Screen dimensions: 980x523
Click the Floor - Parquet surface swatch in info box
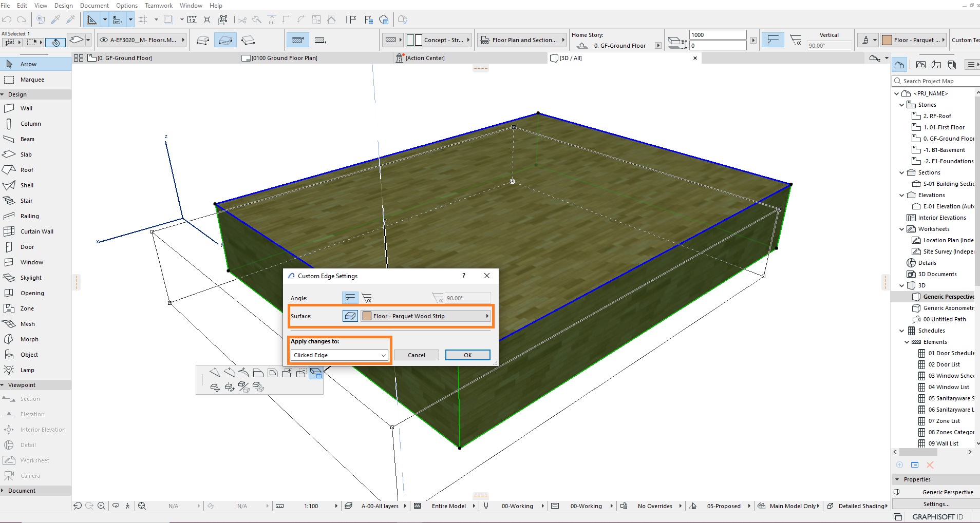click(887, 40)
